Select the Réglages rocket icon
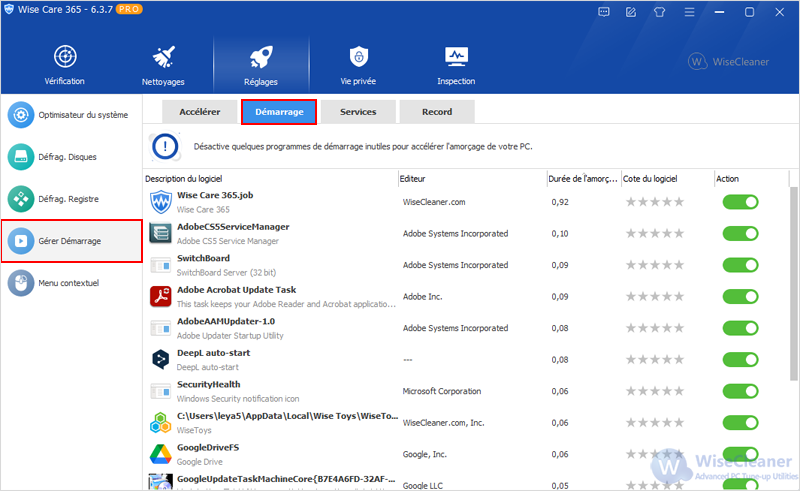Image resolution: width=800 pixels, height=491 pixels. [x=261, y=57]
